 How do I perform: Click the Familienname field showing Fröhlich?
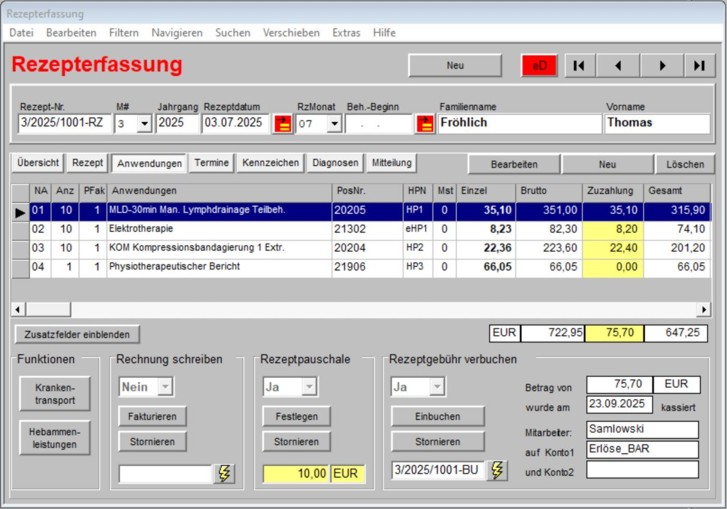click(x=517, y=123)
